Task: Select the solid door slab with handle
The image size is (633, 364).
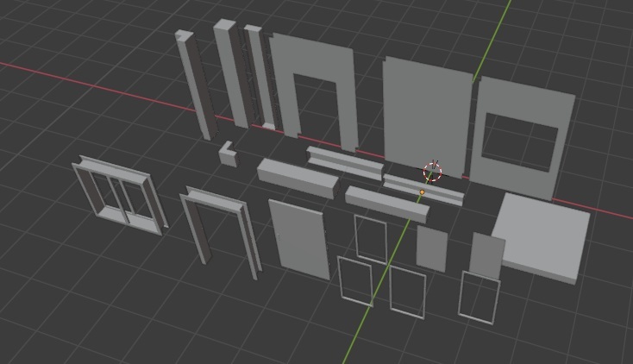Action: tap(299, 239)
